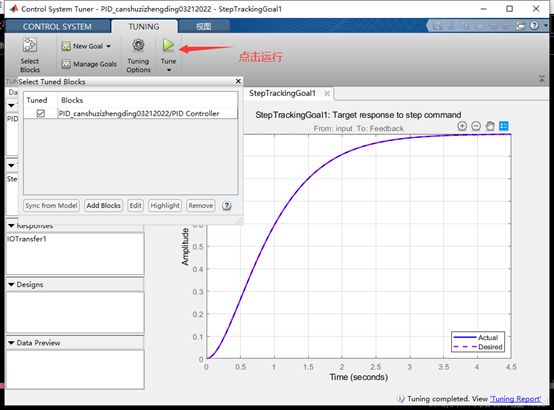
Task: Click the Undo arrow icon
Action: click(493, 26)
